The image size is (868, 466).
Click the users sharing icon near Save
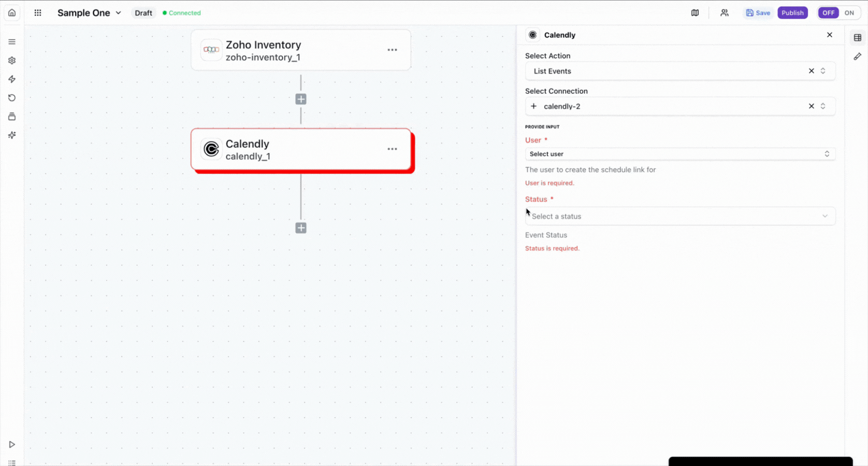click(x=724, y=12)
